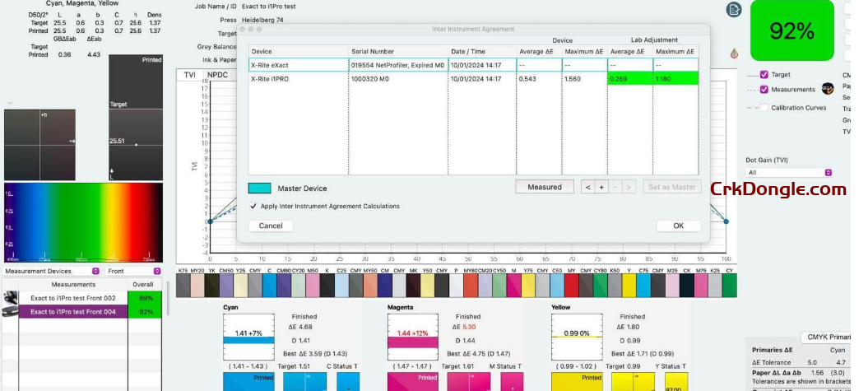868x391 pixels.
Task: Click the green 92% overall score tile
Action: tap(791, 31)
